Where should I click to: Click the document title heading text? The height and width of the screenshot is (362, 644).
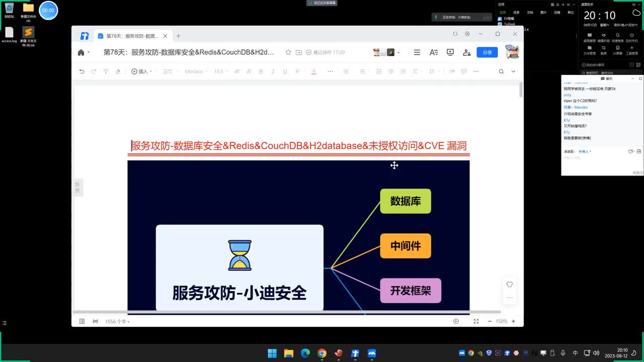pyautogui.click(x=299, y=146)
